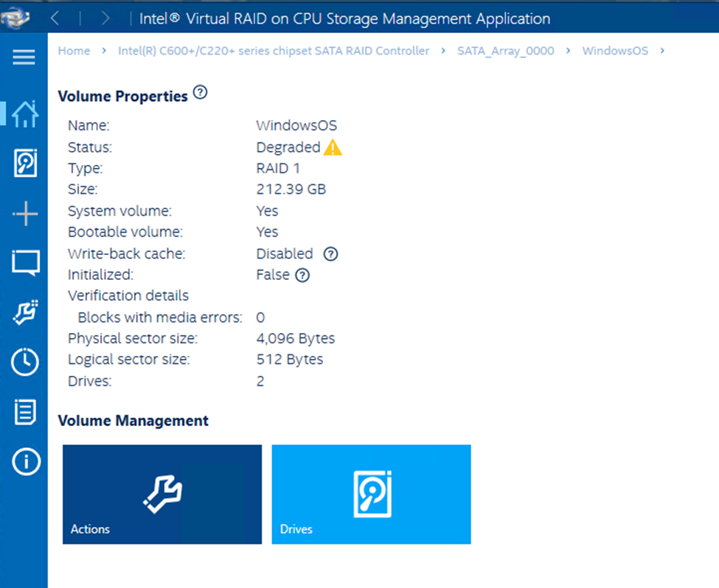The image size is (719, 588).
Task: Click the 'Blocks with media errors:' label
Action: pyautogui.click(x=160, y=317)
